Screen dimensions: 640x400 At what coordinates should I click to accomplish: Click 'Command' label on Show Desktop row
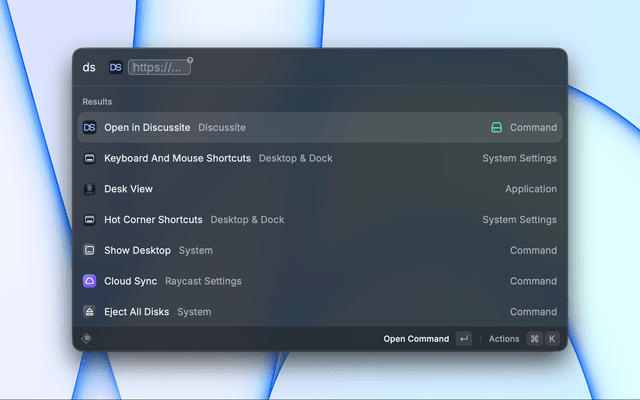coord(533,251)
